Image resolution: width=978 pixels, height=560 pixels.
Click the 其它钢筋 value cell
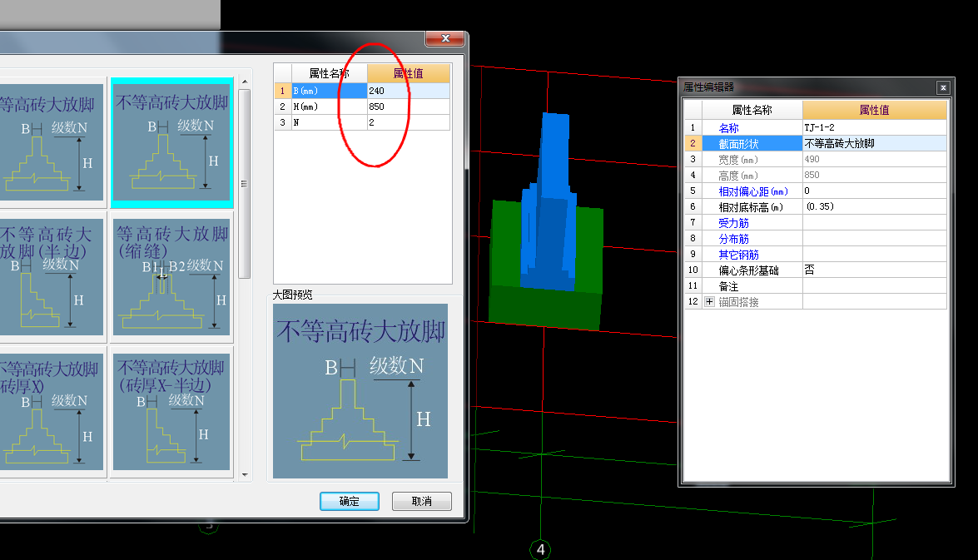click(x=875, y=255)
